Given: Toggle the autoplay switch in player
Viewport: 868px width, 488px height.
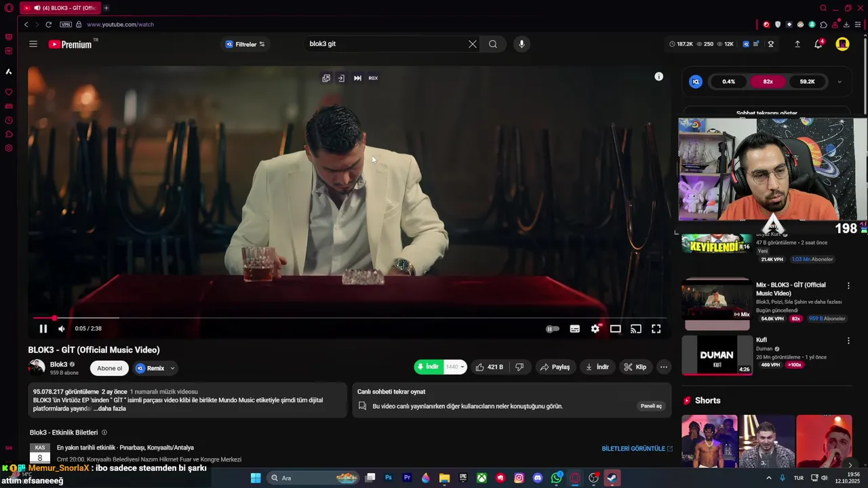Looking at the screenshot, I should coord(553,329).
